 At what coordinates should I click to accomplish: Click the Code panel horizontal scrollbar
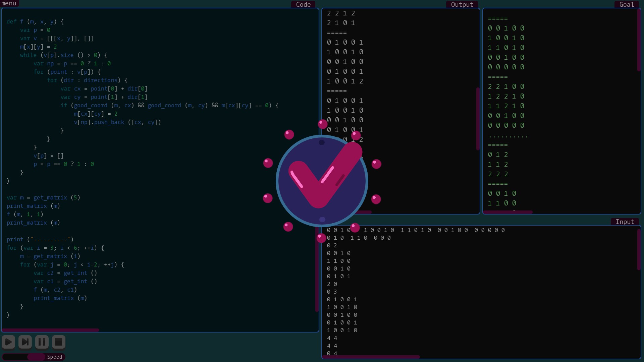coord(50,330)
